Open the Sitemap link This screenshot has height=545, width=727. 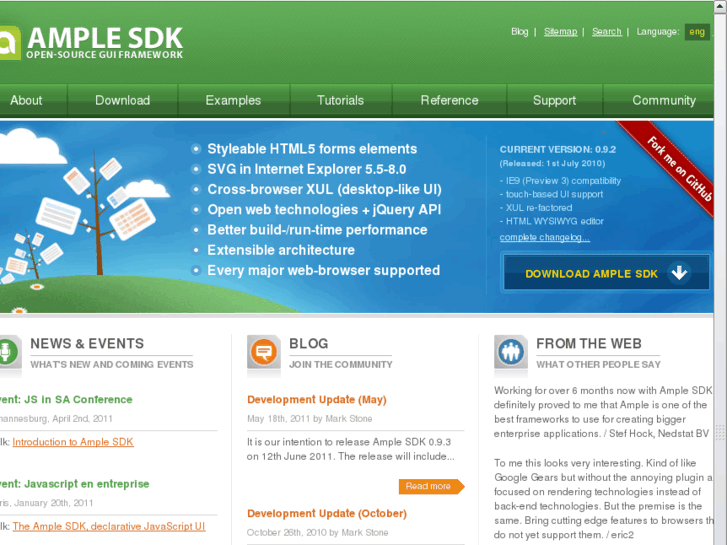pyautogui.click(x=561, y=32)
